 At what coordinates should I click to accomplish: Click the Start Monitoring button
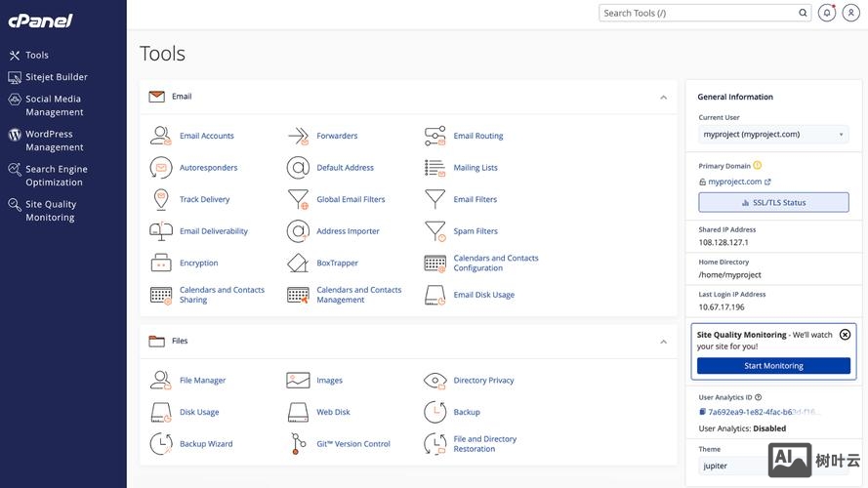(x=773, y=366)
